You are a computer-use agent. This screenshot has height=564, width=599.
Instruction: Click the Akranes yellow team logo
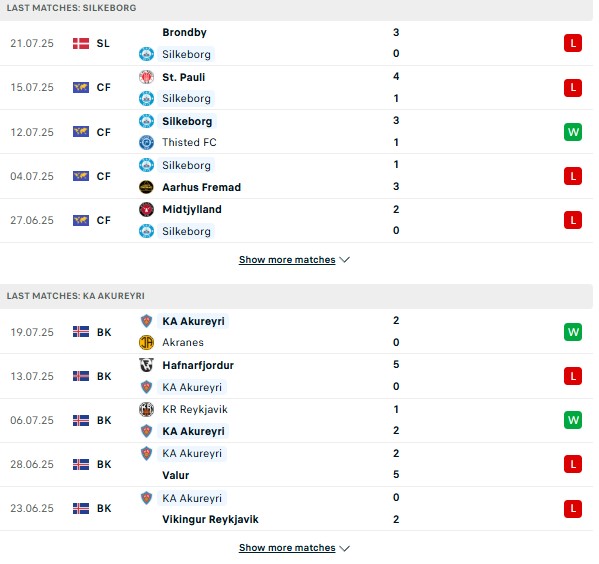[x=146, y=342]
